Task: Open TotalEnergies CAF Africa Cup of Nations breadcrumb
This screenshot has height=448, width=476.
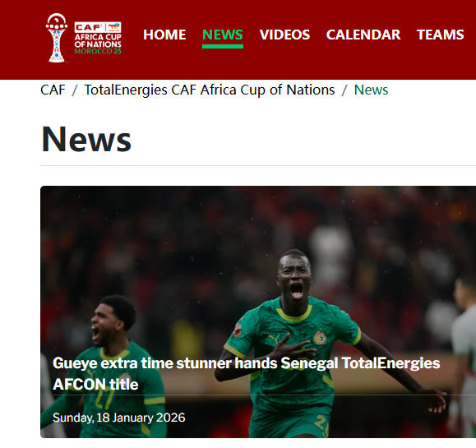Action: tap(210, 90)
